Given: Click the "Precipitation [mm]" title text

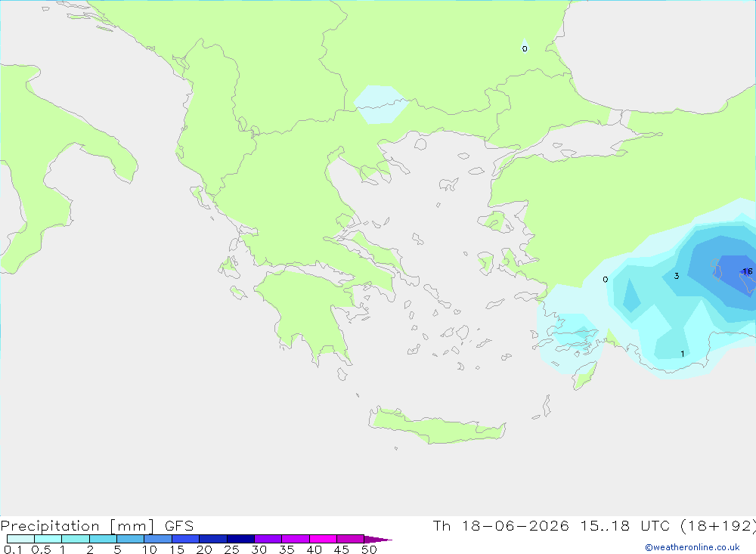Looking at the screenshot, I should point(78,526).
